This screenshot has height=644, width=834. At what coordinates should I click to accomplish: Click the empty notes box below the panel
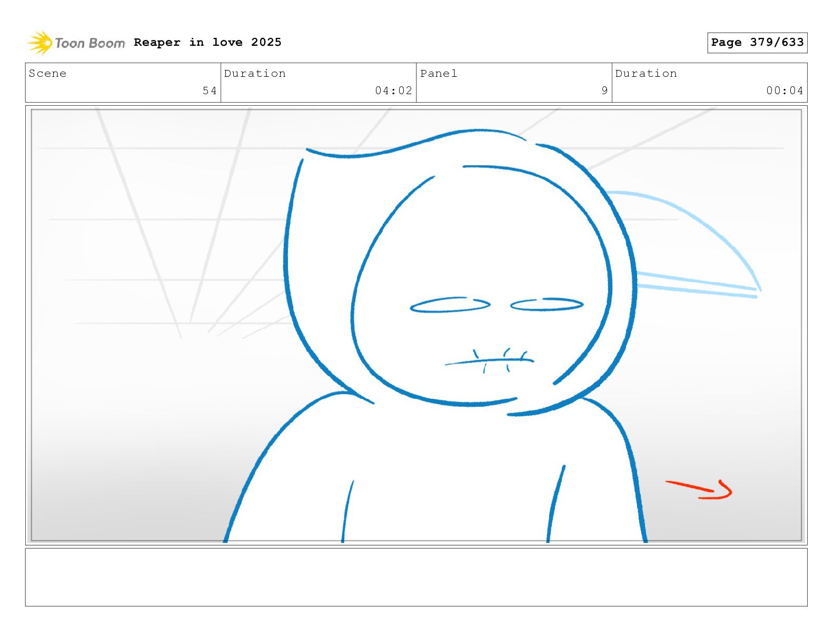pos(416,577)
